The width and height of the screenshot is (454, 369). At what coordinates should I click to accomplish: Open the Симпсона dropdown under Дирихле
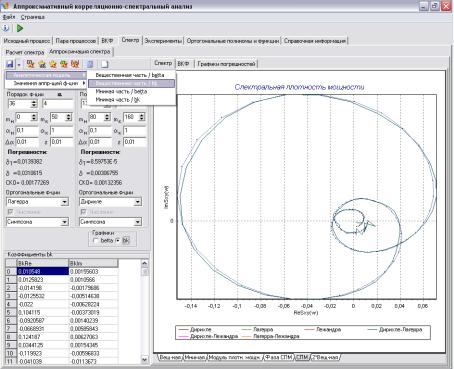(138, 222)
